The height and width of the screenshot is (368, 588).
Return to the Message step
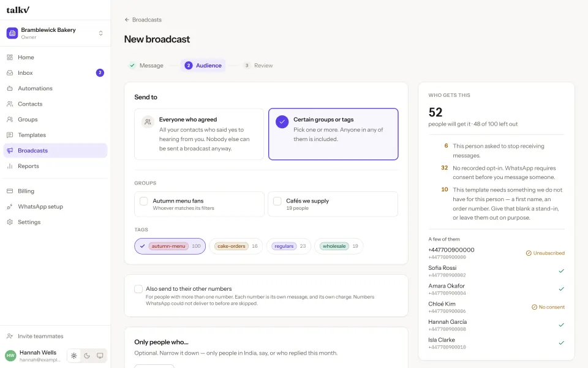pos(146,66)
